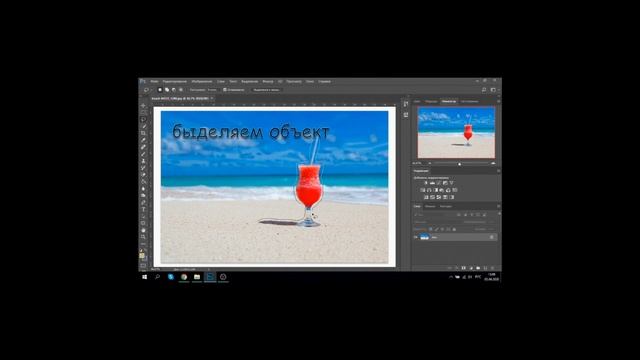Select the Shape tool
Image resolution: width=640 pixels, height=360 pixels.
point(143,223)
